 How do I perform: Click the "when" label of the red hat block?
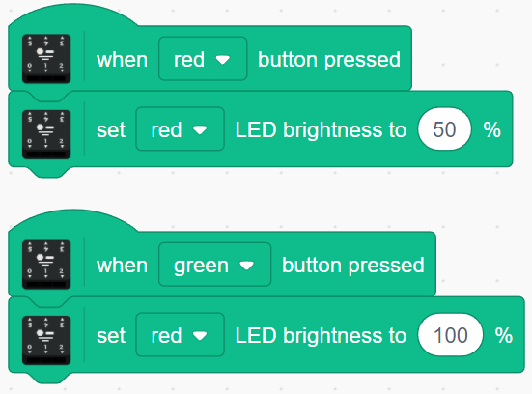(x=123, y=60)
